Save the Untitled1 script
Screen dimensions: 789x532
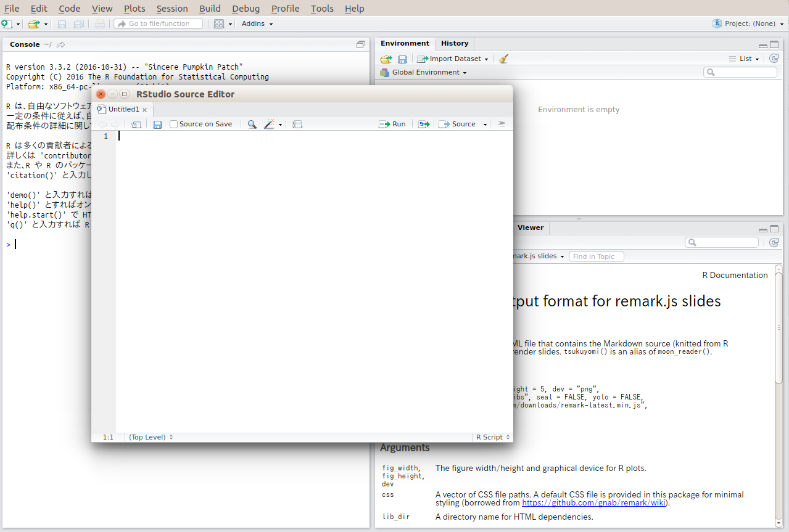tap(157, 124)
